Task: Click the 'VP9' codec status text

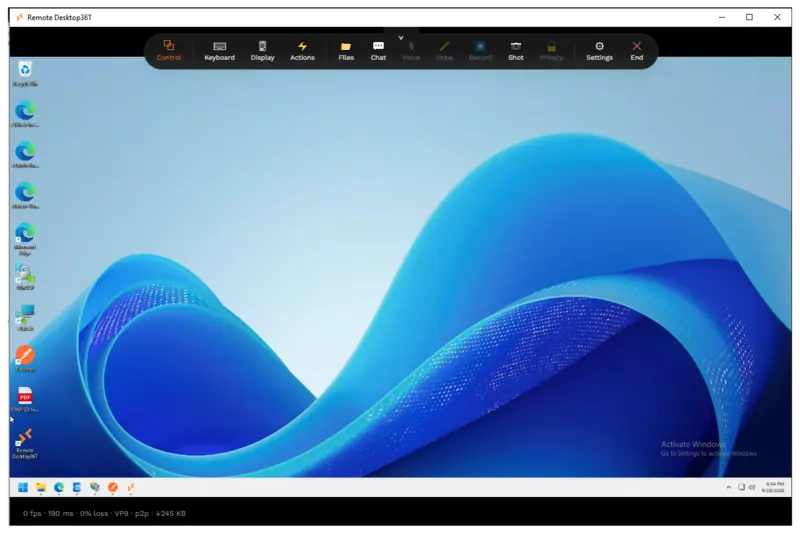Action: [x=121, y=514]
